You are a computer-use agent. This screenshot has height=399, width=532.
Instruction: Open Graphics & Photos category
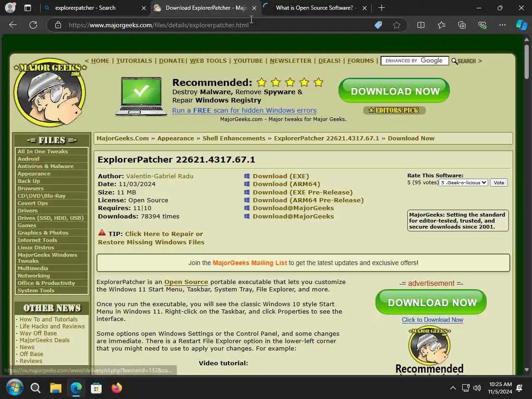[43, 233]
